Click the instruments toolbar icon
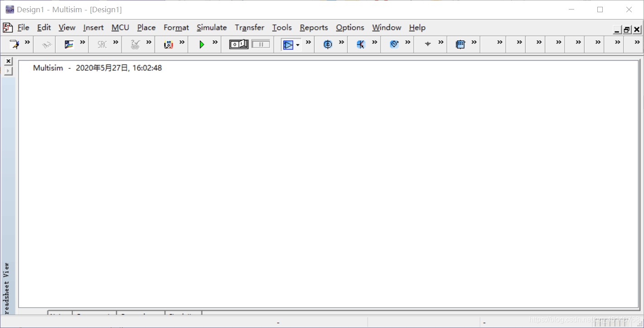This screenshot has width=644, height=328. pyautogui.click(x=169, y=44)
